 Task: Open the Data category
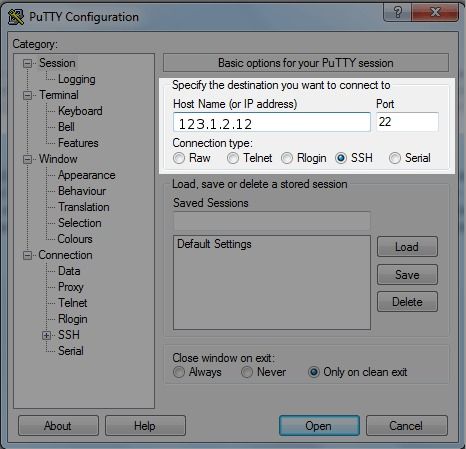click(69, 271)
